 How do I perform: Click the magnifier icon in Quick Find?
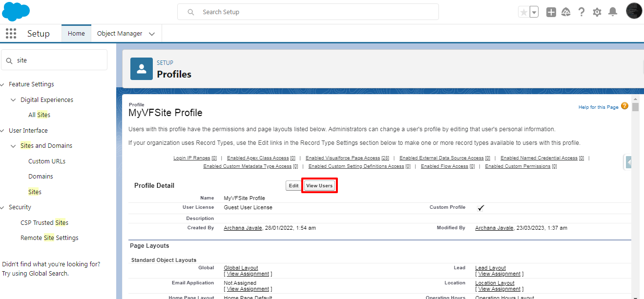9,60
